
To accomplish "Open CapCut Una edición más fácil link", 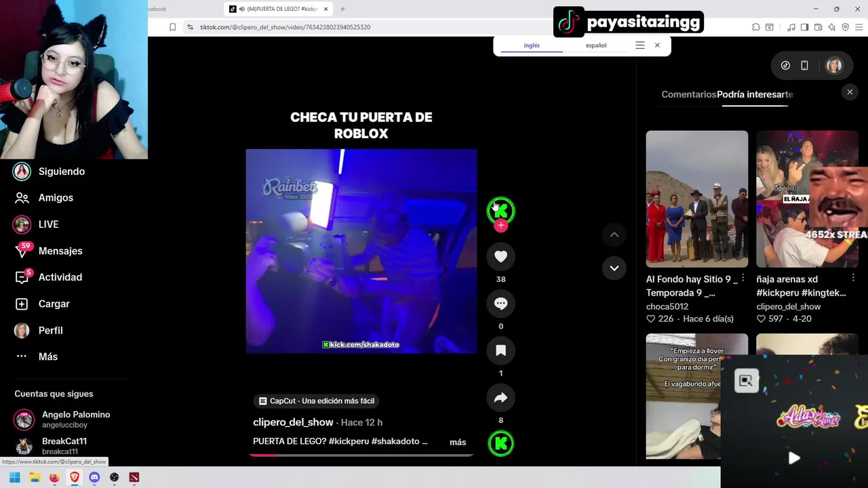I will click(317, 401).
